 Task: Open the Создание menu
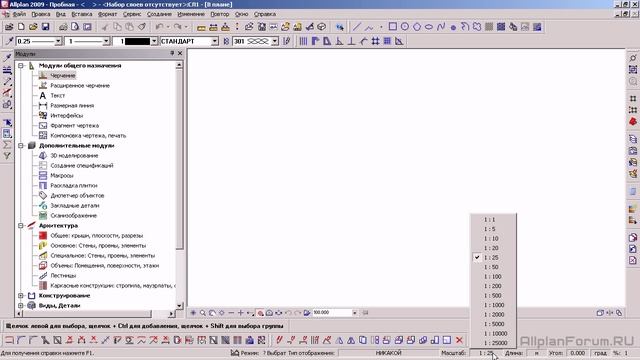(x=159, y=14)
